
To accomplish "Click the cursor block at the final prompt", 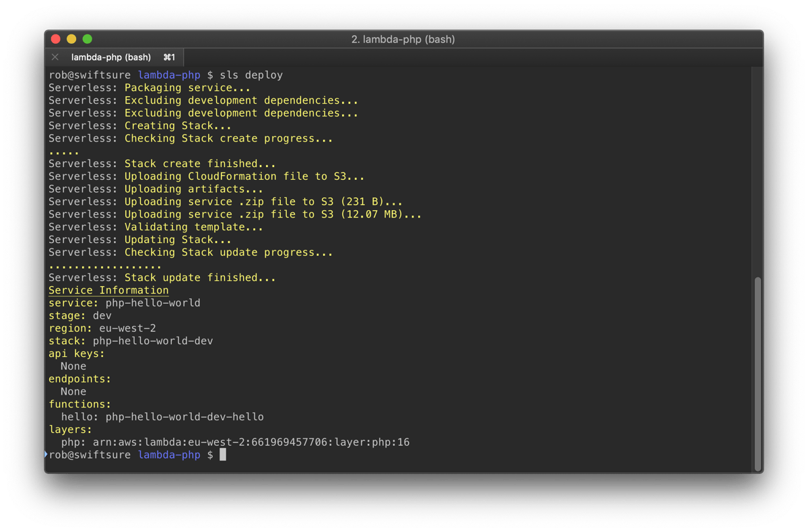I will [x=223, y=455].
